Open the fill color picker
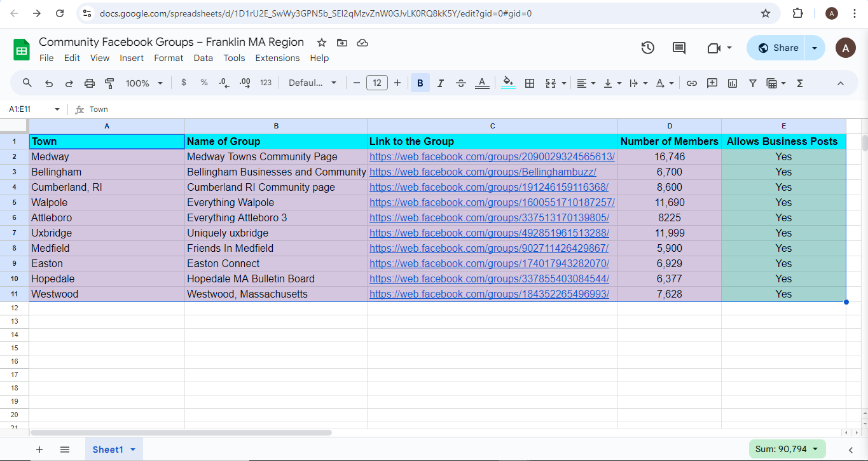This screenshot has height=461, width=868. pos(508,83)
